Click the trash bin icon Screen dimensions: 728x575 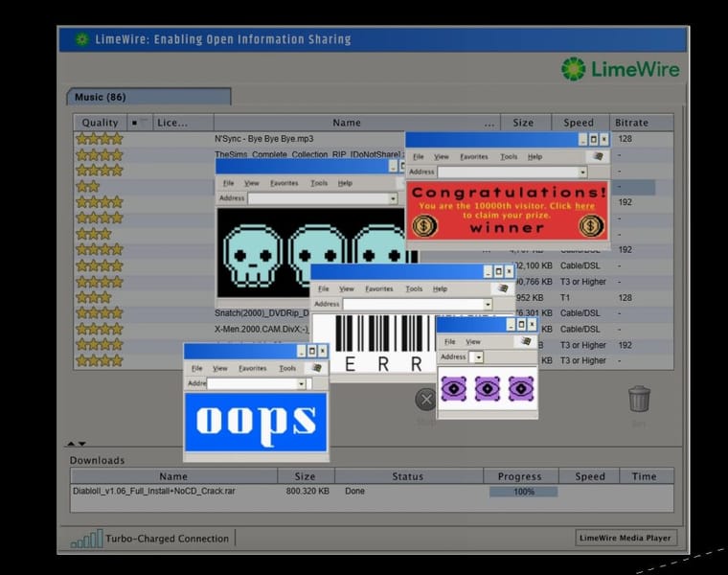coord(639,399)
